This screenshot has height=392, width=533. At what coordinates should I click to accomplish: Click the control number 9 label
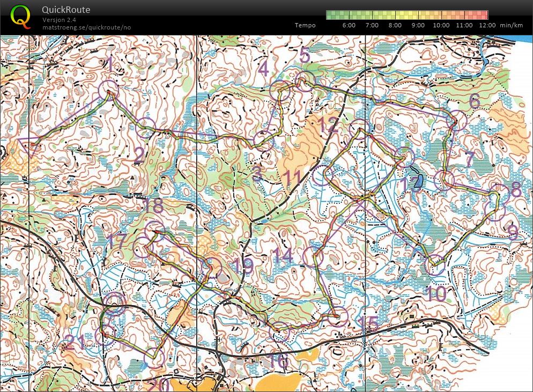click(513, 232)
